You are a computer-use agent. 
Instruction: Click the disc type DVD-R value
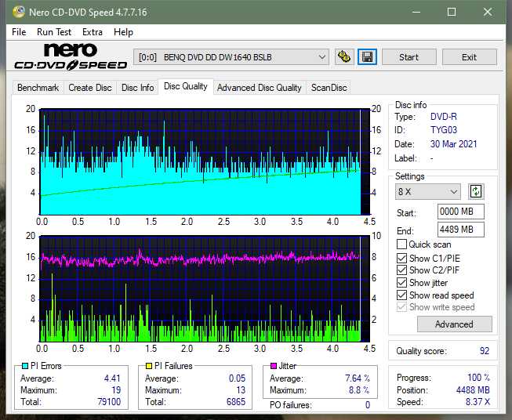coord(444,117)
